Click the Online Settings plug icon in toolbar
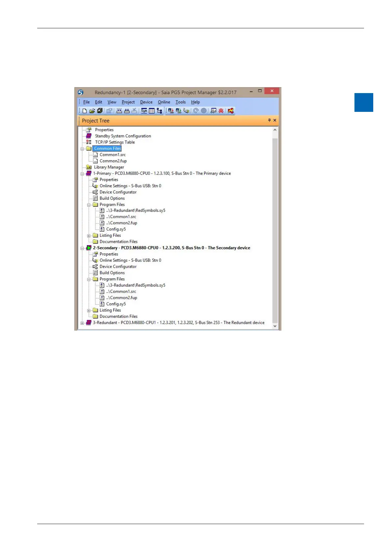The height and width of the screenshot is (554, 392). click(186, 111)
